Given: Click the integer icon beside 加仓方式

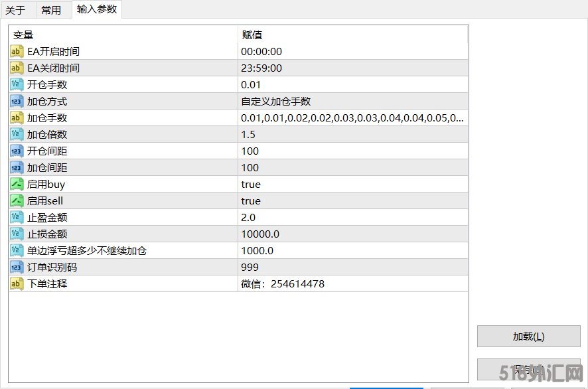Looking at the screenshot, I should (17, 102).
